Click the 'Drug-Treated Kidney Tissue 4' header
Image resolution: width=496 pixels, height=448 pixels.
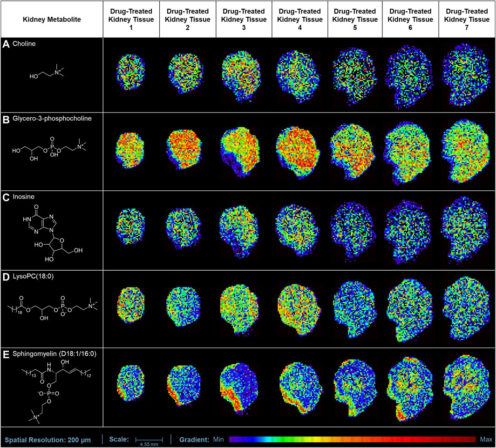(x=300, y=19)
